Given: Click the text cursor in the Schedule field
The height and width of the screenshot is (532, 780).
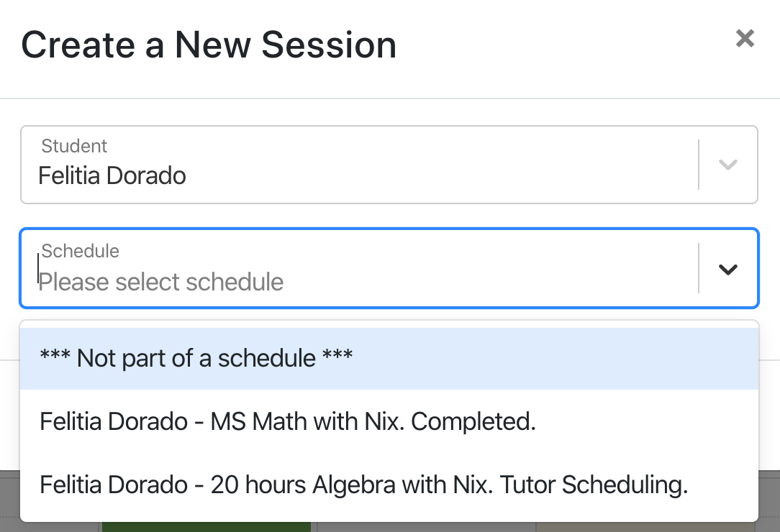Looking at the screenshot, I should click(38, 270).
